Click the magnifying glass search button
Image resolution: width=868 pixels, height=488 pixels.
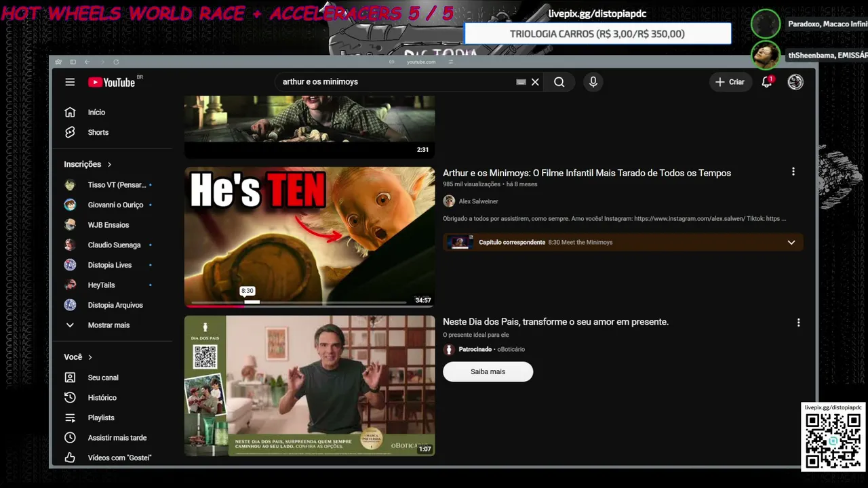[x=559, y=82]
